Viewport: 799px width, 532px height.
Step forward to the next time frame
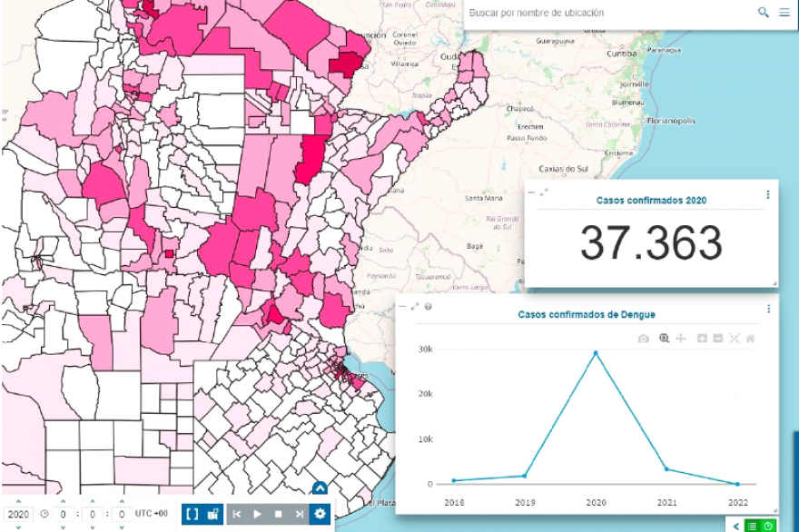299,514
